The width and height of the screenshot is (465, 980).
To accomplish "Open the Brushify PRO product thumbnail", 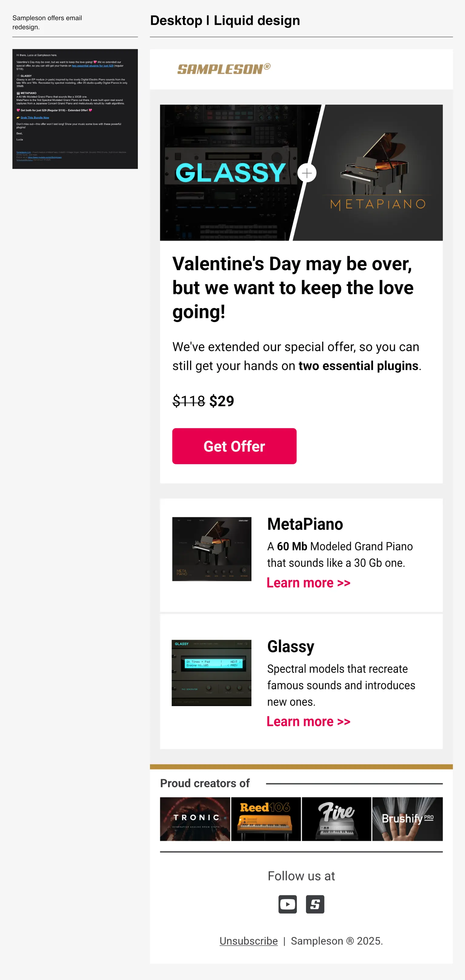I will [x=407, y=819].
